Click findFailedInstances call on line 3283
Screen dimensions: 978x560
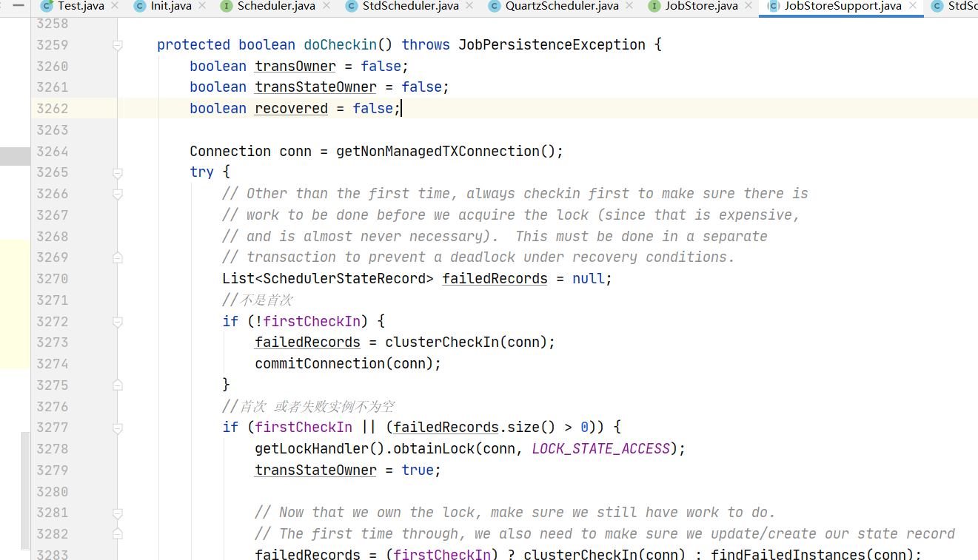pos(788,555)
